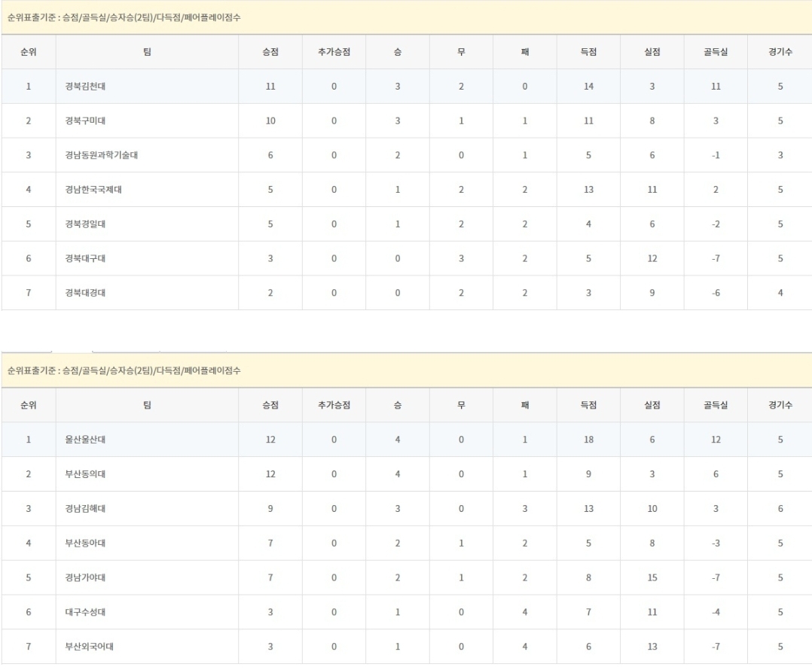812x670 pixels.
Task: Click 팀 header in lower table
Action: [x=147, y=405]
